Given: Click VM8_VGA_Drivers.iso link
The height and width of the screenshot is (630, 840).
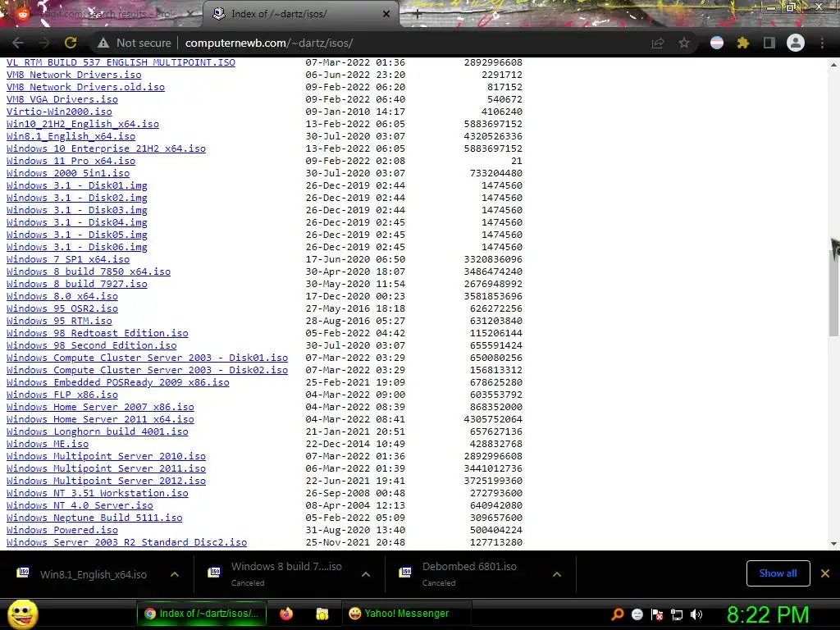Looking at the screenshot, I should (x=62, y=99).
